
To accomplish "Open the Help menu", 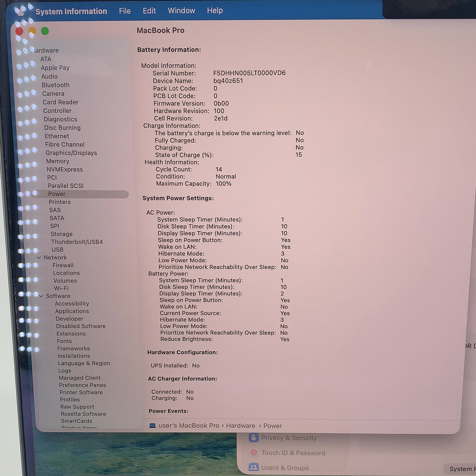I will point(215,10).
